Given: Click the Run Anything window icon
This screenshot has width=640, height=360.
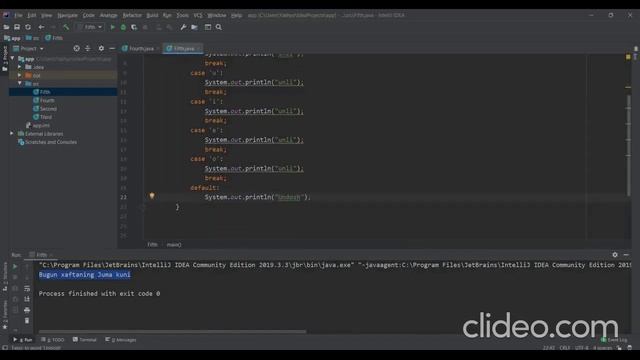Looking at the screenshot, I should (208, 27).
